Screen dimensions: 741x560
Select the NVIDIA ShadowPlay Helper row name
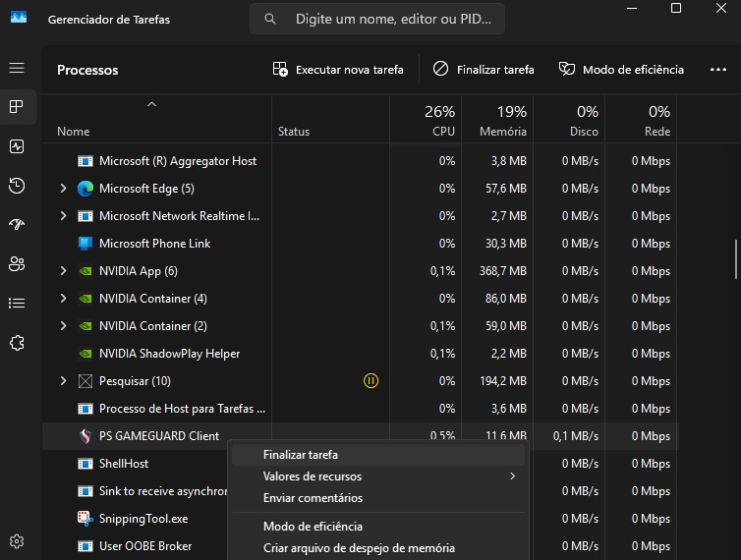point(169,354)
